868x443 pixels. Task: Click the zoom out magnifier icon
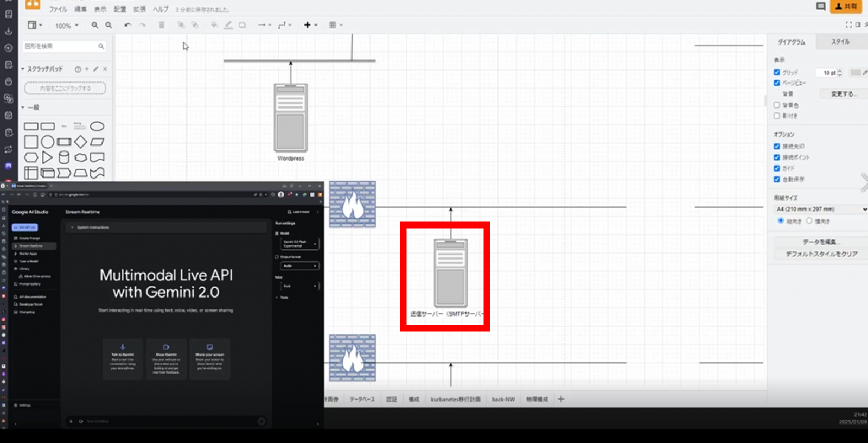(108, 25)
